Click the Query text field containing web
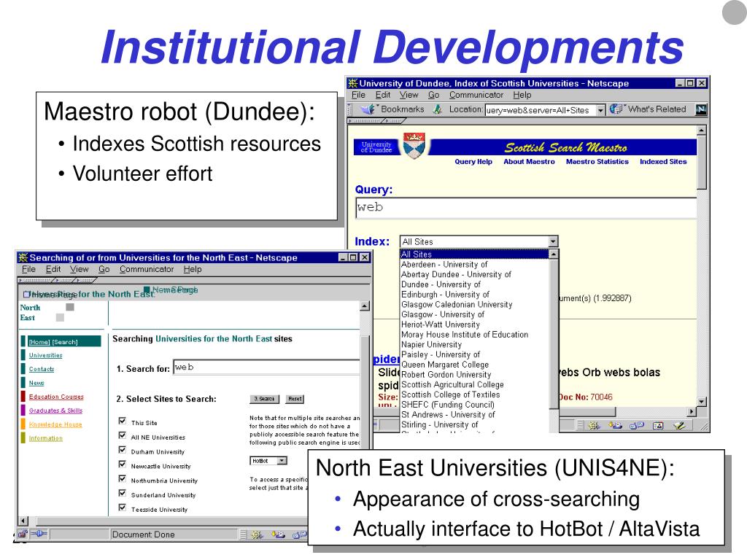Screen dimensions: 747x560 tap(526, 208)
